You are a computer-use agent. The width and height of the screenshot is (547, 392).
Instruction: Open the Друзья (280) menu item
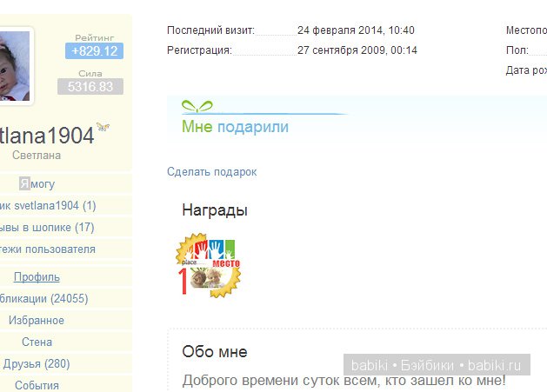tap(37, 364)
